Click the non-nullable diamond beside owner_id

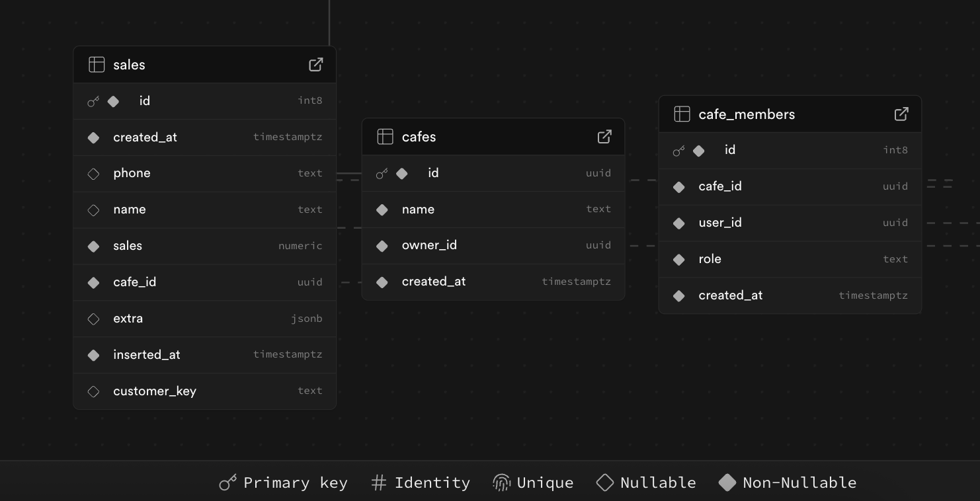382,246
